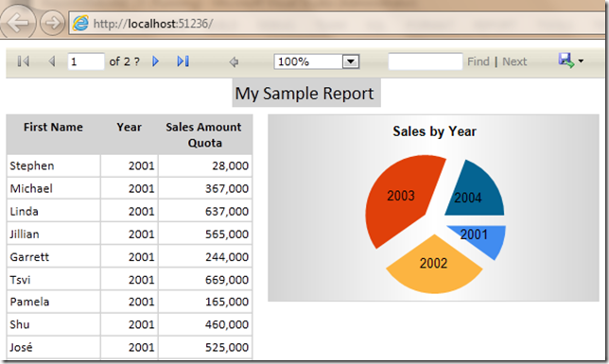Jump to the last report page
This screenshot has width=609, height=364.
[x=183, y=61]
